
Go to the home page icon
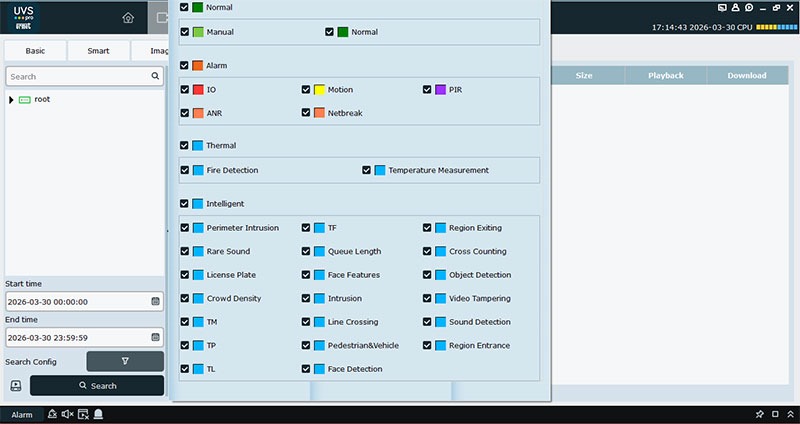pos(127,17)
